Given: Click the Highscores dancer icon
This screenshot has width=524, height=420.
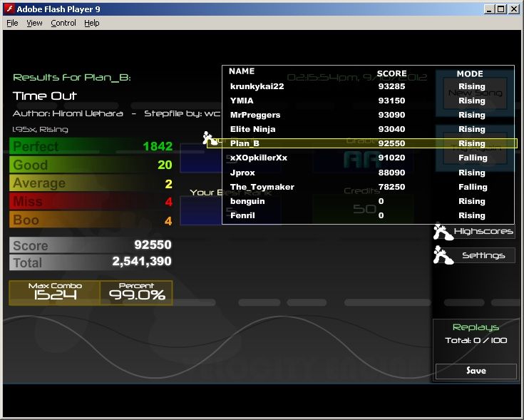Looking at the screenshot, I should point(443,232).
